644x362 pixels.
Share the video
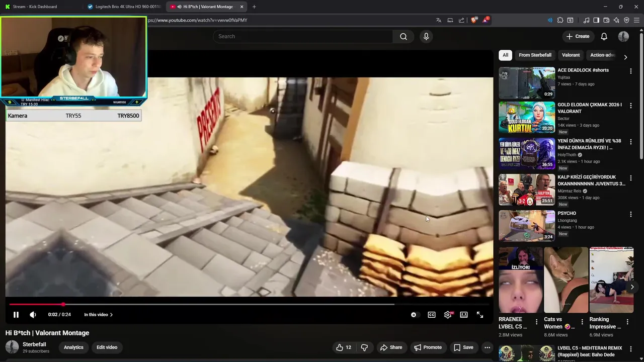click(x=391, y=347)
